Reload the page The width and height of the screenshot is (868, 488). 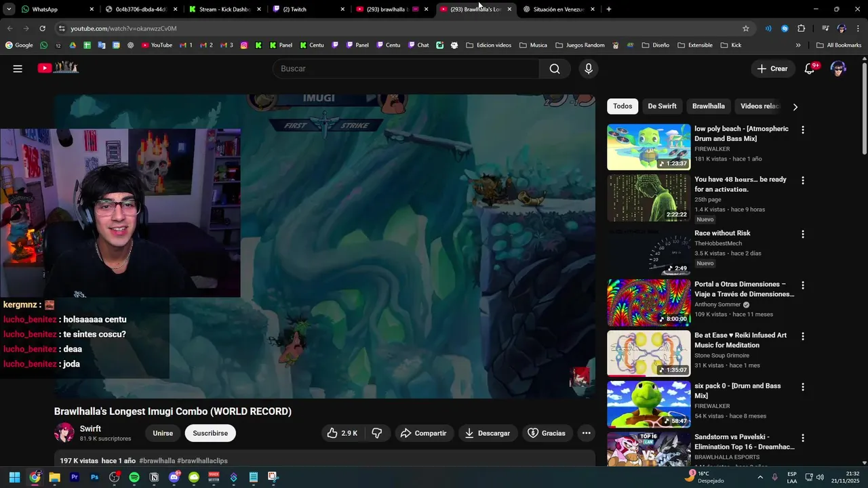point(42,28)
